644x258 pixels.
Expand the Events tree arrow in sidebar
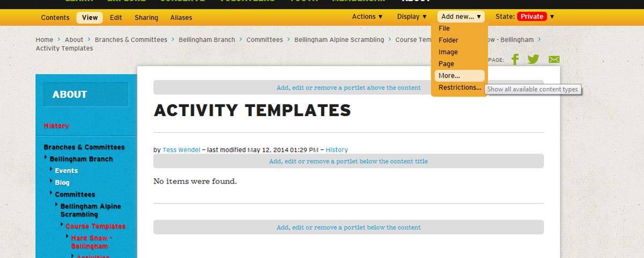51,170
